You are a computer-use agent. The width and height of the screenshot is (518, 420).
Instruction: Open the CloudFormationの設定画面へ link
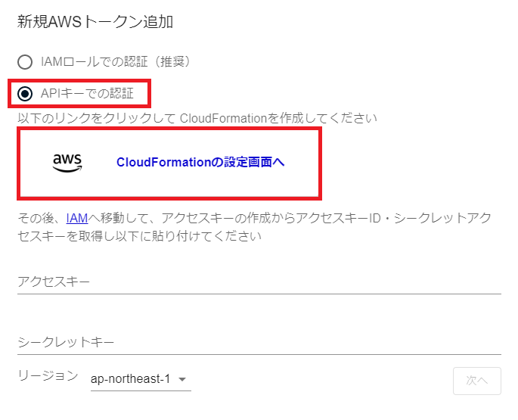coord(200,162)
